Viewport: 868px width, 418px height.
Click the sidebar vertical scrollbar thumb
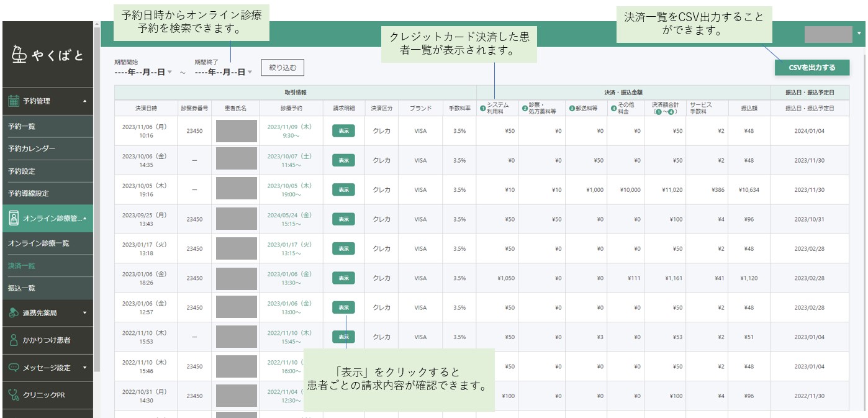(96, 199)
